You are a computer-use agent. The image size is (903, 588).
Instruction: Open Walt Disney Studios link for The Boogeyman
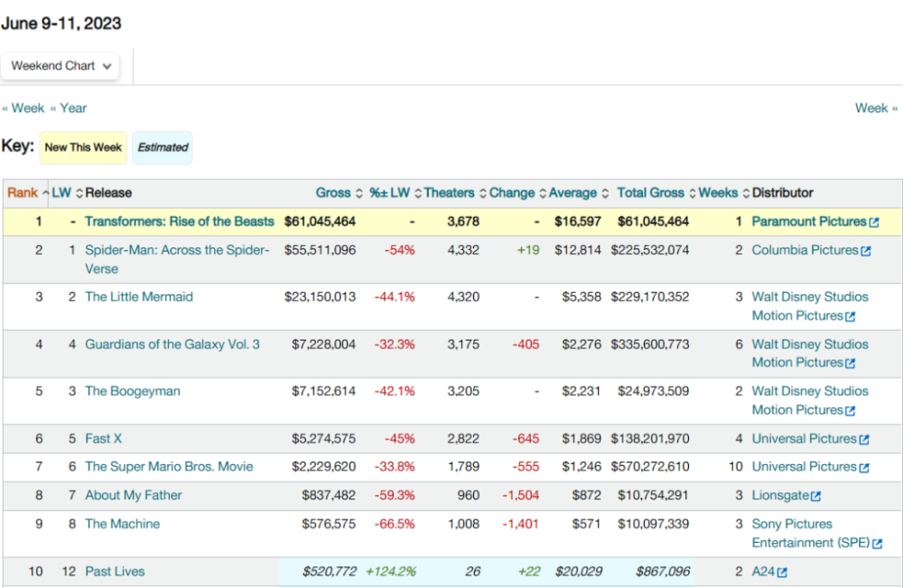click(x=810, y=401)
